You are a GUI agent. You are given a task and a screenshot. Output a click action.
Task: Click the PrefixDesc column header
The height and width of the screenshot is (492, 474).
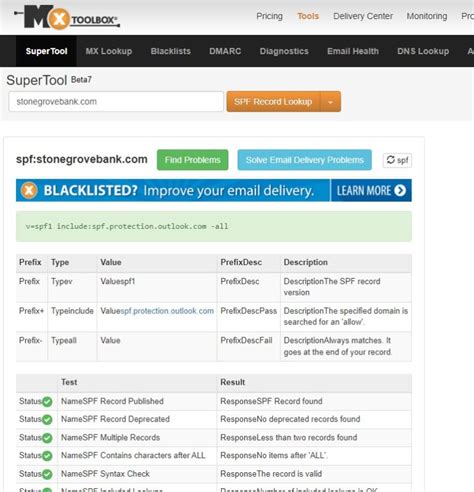click(x=241, y=262)
